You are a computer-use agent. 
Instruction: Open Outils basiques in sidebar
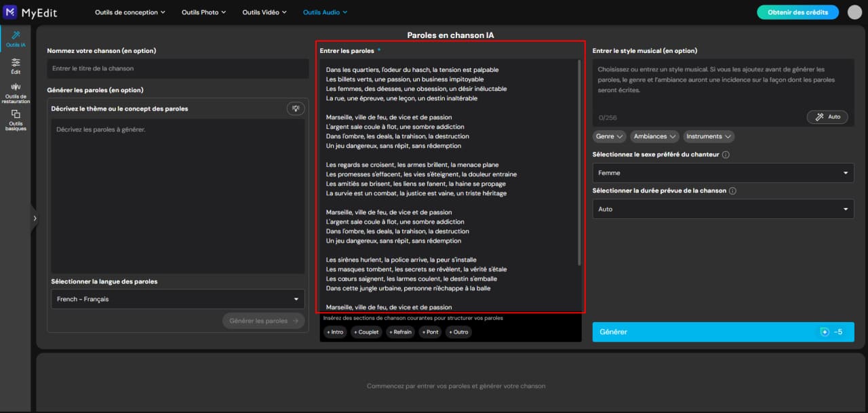point(16,120)
